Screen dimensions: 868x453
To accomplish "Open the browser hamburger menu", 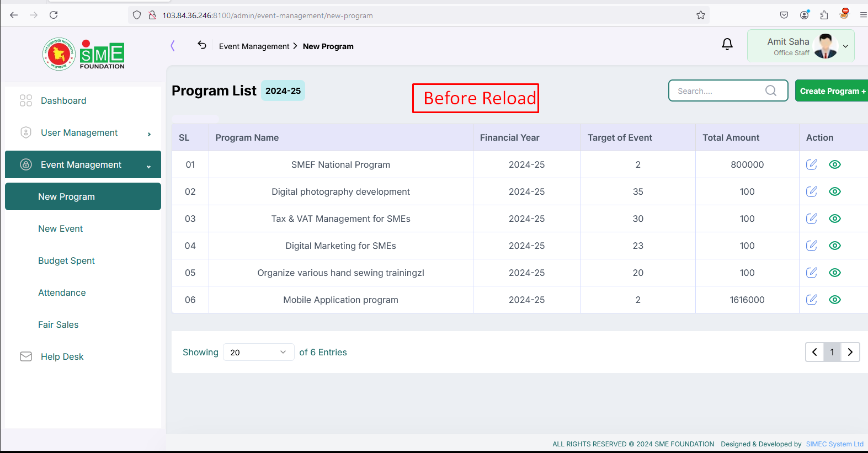I will click(x=863, y=15).
